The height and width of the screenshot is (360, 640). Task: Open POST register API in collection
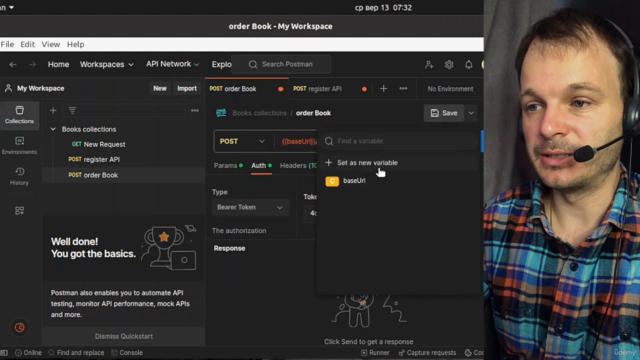coord(123,160)
